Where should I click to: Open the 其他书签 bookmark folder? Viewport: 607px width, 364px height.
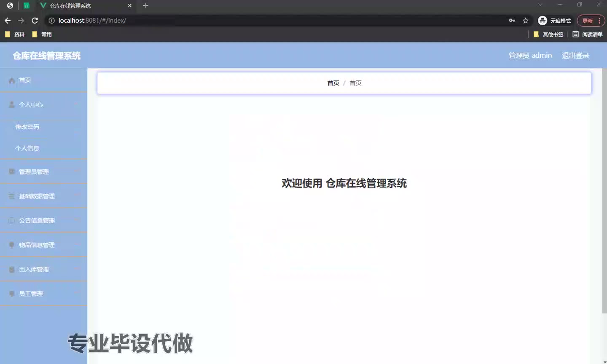click(548, 34)
